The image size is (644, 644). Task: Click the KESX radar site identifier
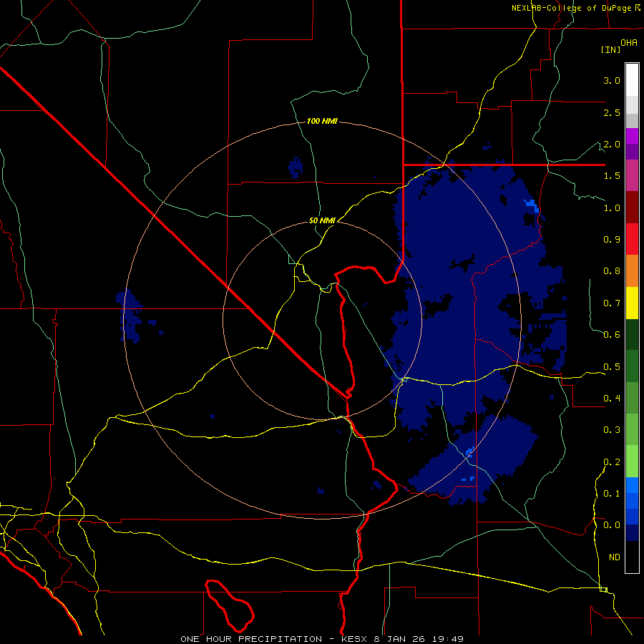(x=353, y=639)
